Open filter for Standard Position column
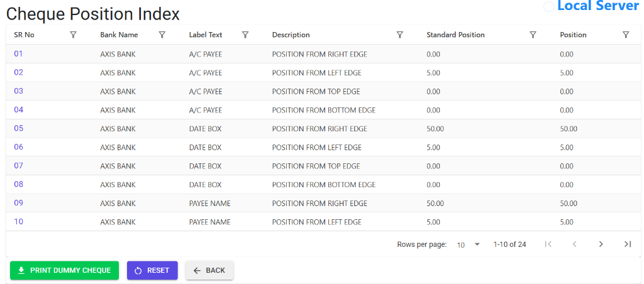 [533, 35]
